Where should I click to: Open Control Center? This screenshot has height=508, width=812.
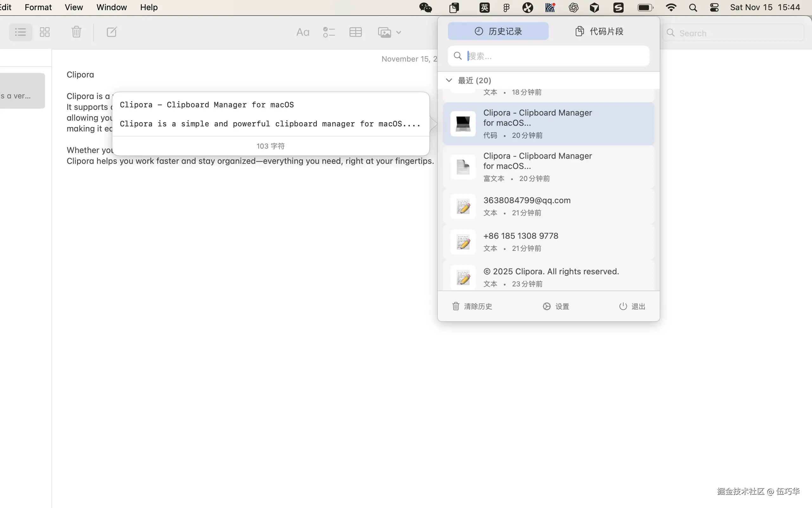pyautogui.click(x=714, y=7)
